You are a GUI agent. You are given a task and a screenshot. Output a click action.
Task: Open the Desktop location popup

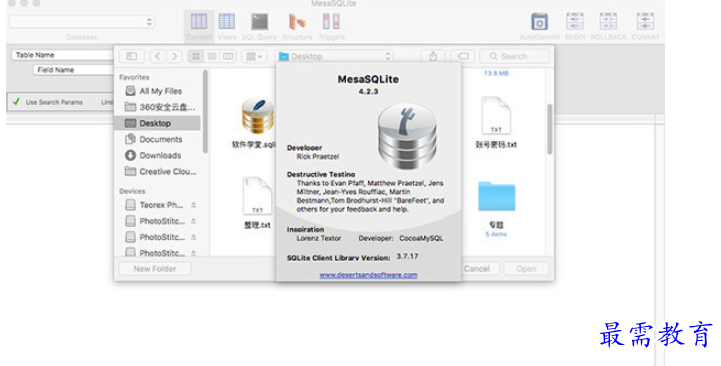335,56
